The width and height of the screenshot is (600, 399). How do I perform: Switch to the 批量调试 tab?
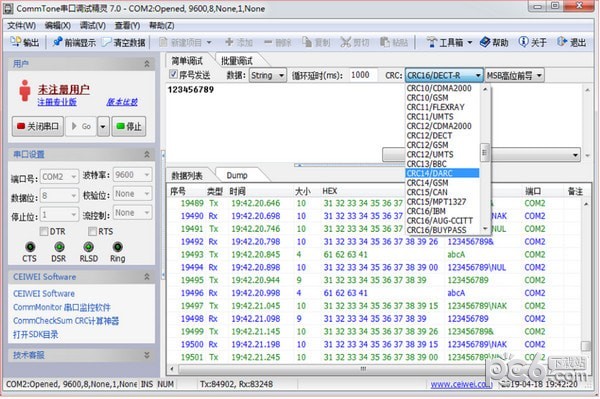tap(237, 60)
